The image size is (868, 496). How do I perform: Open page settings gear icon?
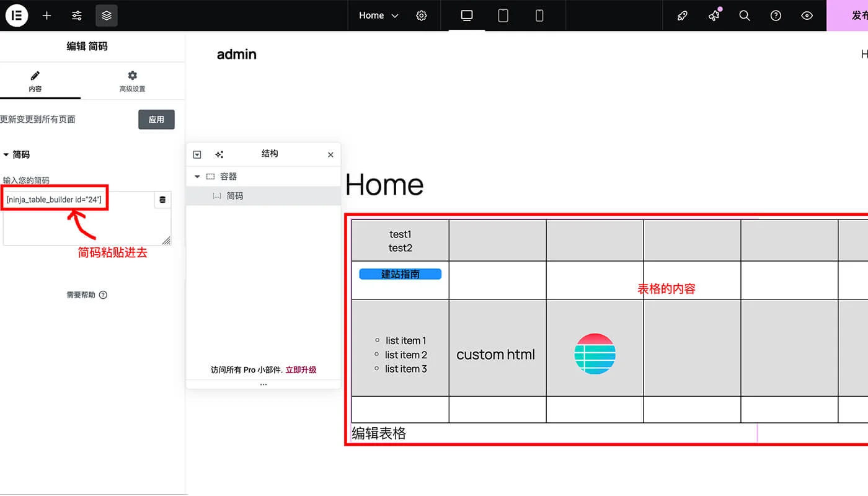click(x=422, y=15)
